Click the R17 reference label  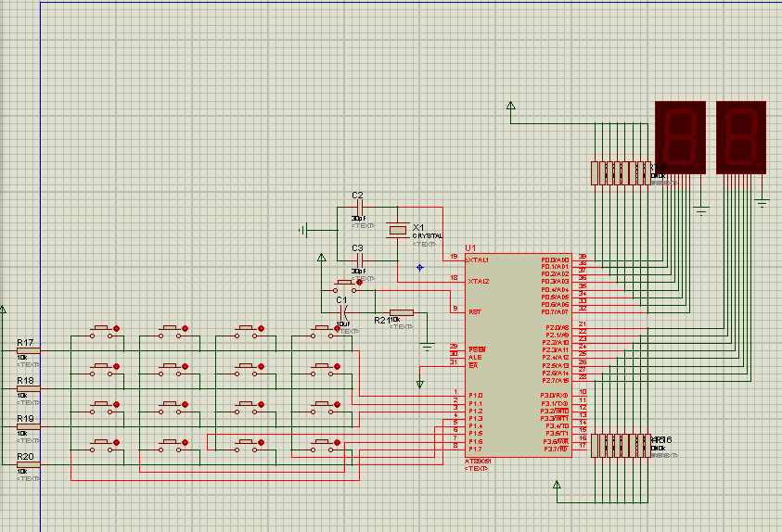click(x=25, y=343)
